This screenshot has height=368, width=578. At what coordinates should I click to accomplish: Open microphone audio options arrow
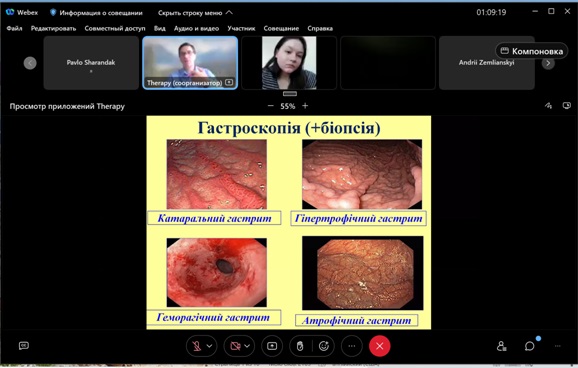click(x=209, y=346)
